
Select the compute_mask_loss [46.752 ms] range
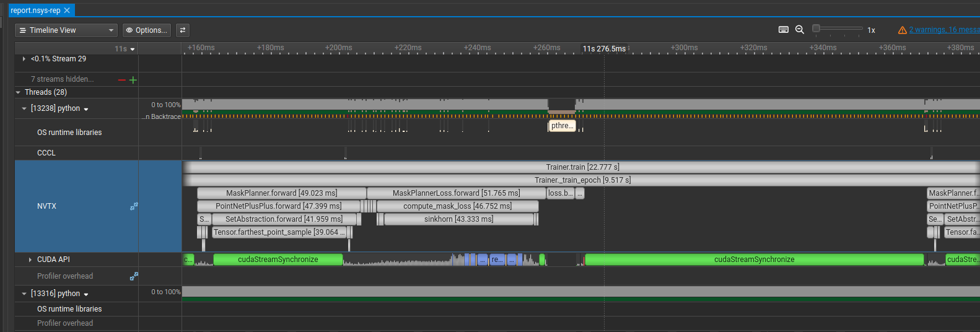click(x=458, y=206)
